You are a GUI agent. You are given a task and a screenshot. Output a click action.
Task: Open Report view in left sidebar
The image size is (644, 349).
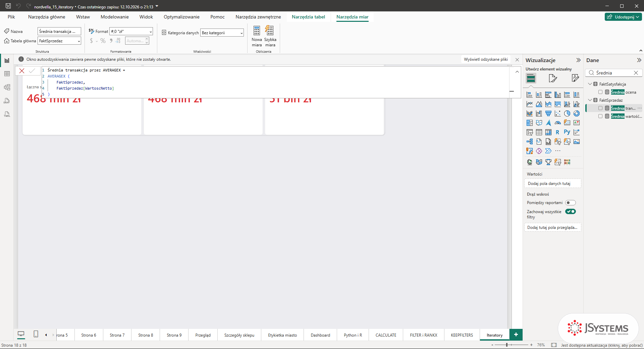pos(7,60)
